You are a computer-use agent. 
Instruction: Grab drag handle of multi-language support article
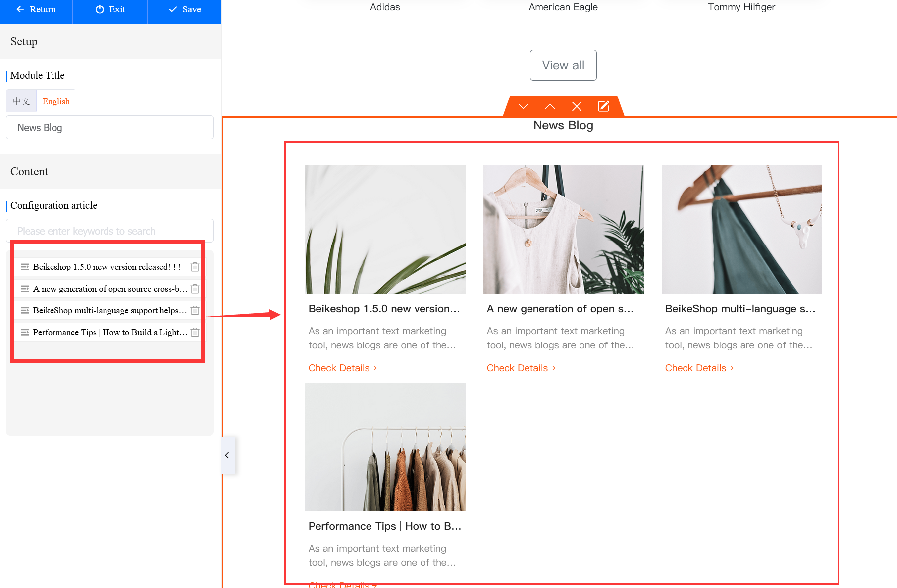tap(25, 310)
